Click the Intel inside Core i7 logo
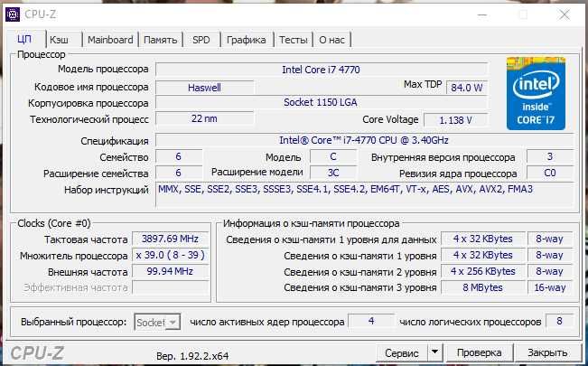Screen dimensions: 588x366 click(x=536, y=93)
